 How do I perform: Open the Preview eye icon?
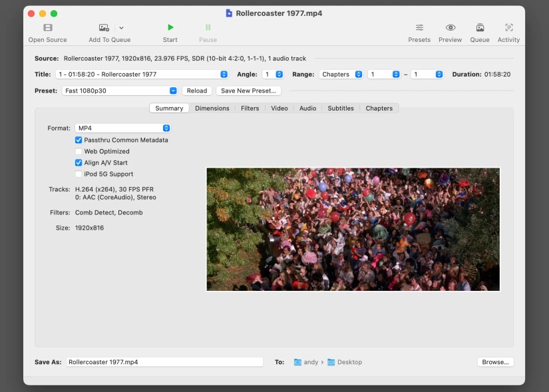click(451, 28)
